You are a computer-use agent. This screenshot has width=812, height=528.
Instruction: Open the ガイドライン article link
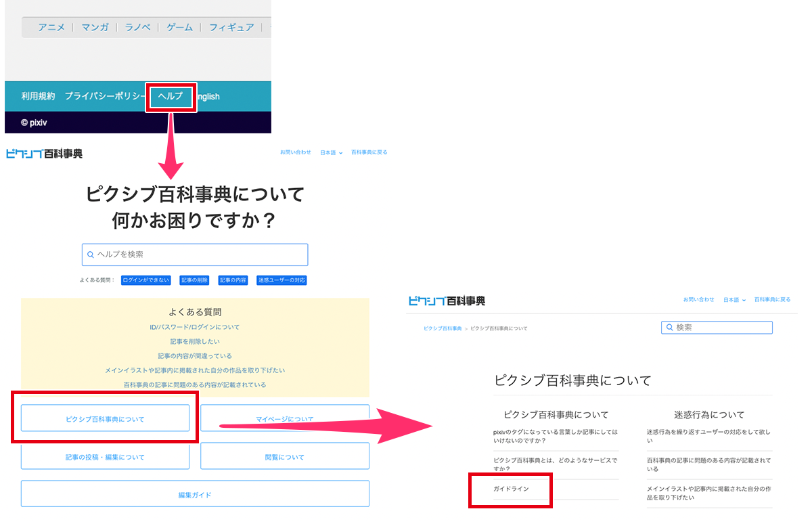click(x=512, y=489)
